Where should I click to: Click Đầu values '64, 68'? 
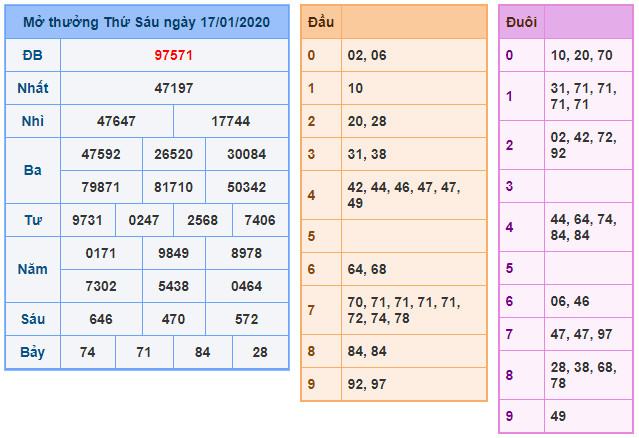pyautogui.click(x=367, y=269)
